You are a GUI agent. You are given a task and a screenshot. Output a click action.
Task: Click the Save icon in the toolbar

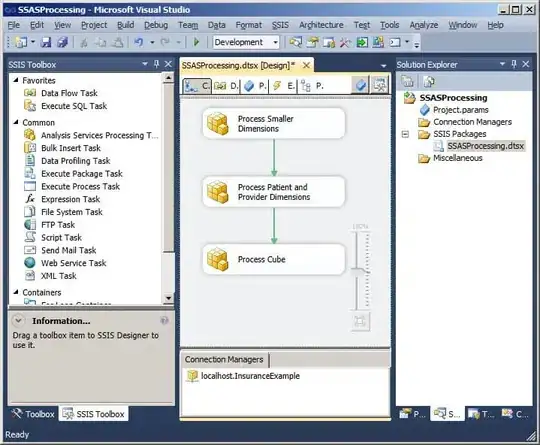click(46, 42)
